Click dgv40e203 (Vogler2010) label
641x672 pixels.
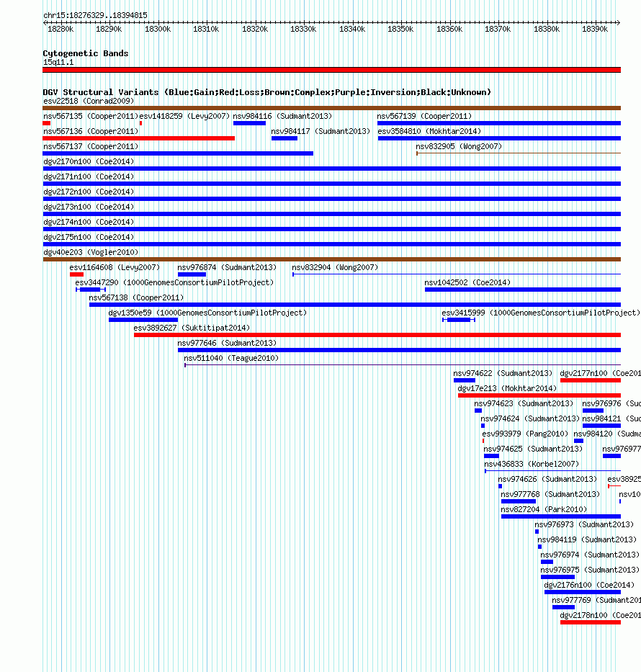click(91, 252)
